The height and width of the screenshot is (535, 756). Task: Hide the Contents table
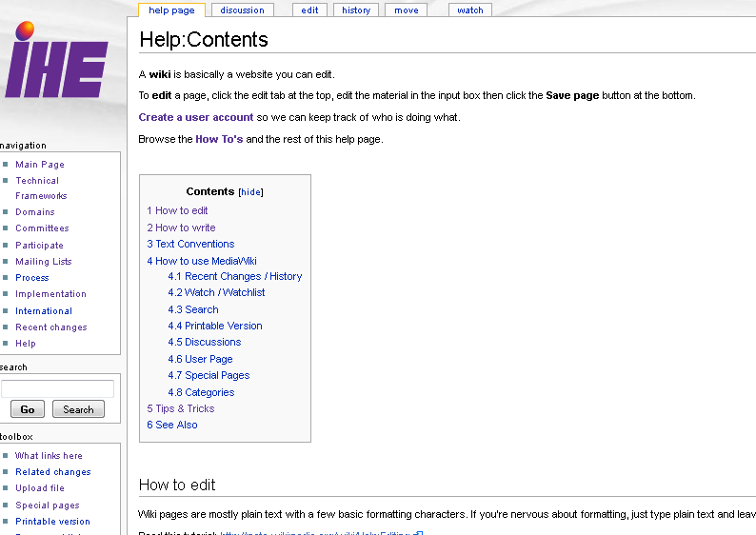(x=250, y=192)
